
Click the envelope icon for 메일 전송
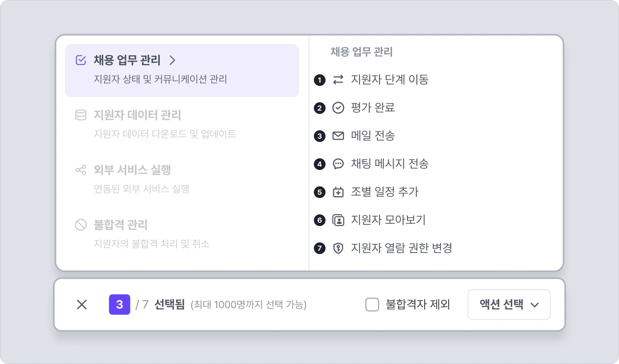click(338, 136)
